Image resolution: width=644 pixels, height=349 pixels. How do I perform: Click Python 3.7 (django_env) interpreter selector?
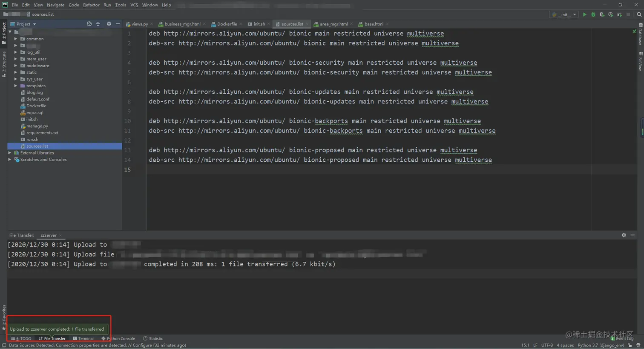[x=601, y=345]
